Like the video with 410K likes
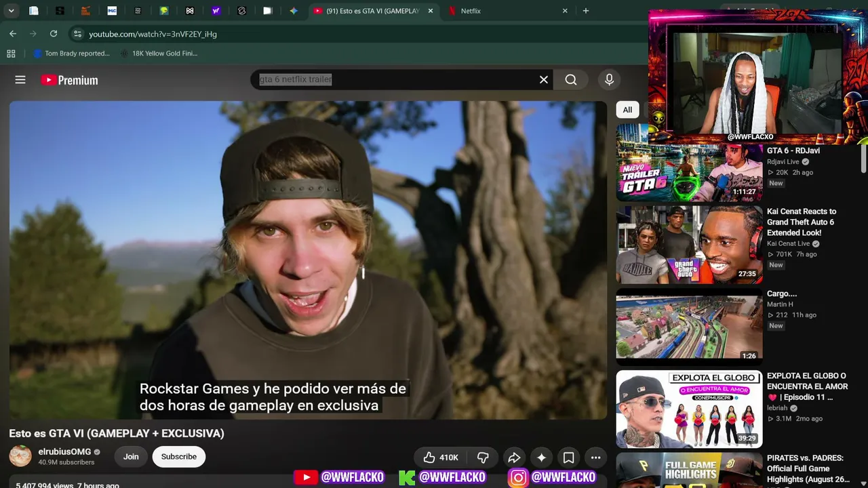868x488 pixels. (x=440, y=457)
